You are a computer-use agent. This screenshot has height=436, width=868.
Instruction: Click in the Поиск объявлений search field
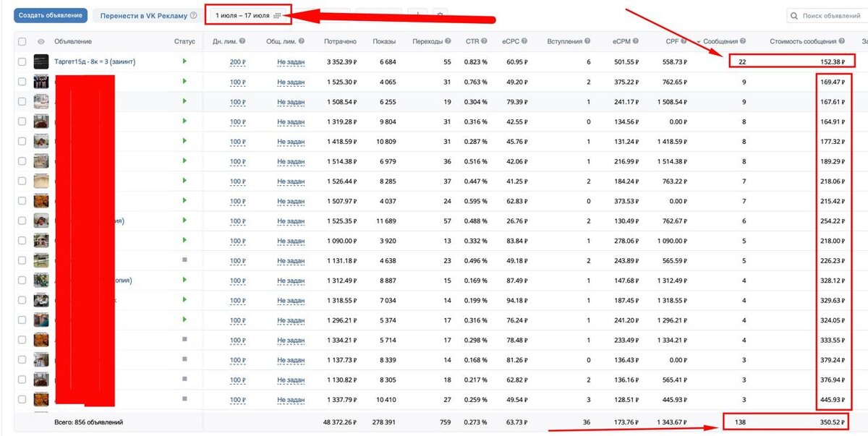click(x=827, y=15)
